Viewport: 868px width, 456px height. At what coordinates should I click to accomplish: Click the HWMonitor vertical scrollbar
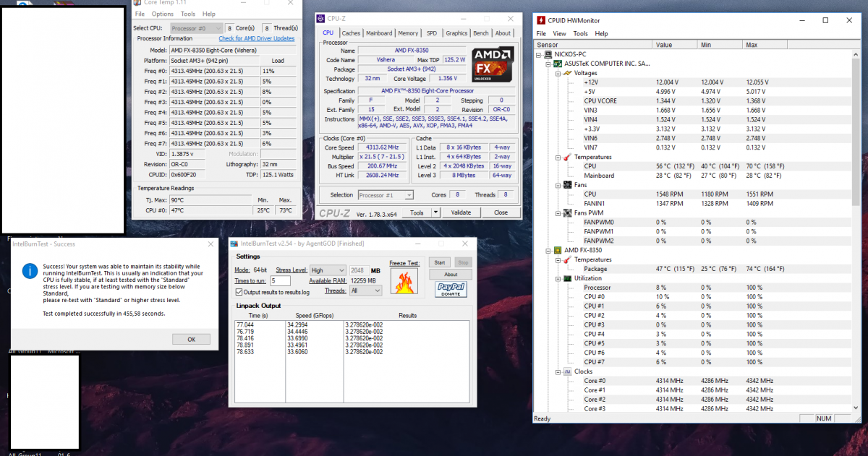coord(856,231)
